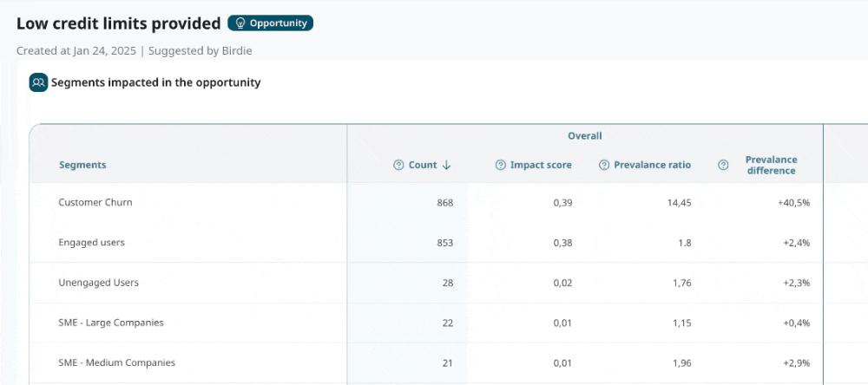
Task: Select SME - Large Companies segment
Action: [x=111, y=323]
